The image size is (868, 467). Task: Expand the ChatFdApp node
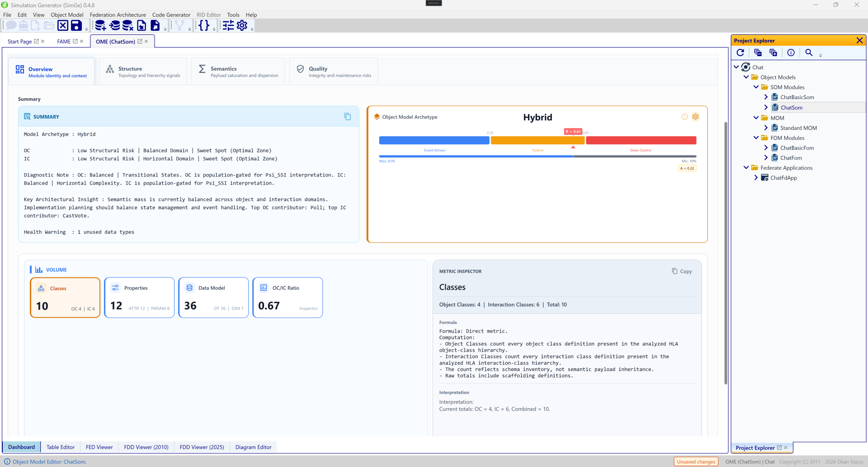756,177
